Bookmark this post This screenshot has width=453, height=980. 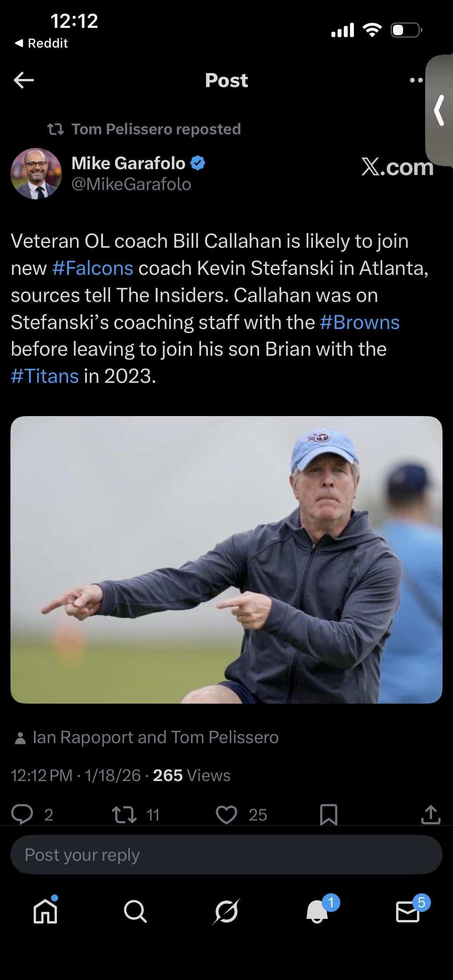(x=329, y=814)
